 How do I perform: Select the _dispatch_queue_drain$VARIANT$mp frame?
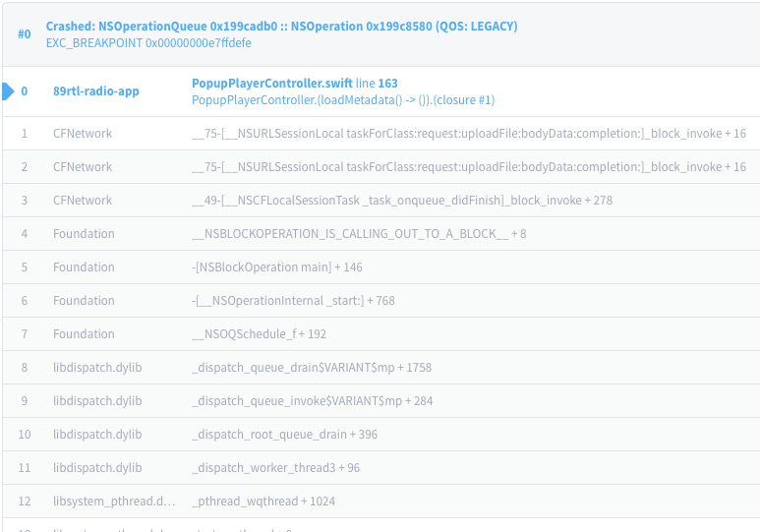[311, 368]
